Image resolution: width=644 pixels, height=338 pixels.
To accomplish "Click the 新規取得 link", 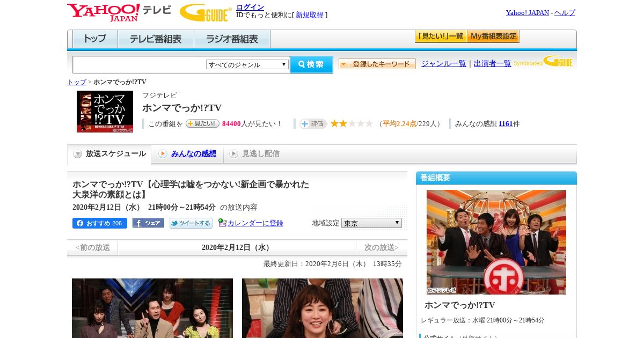I will [x=310, y=15].
